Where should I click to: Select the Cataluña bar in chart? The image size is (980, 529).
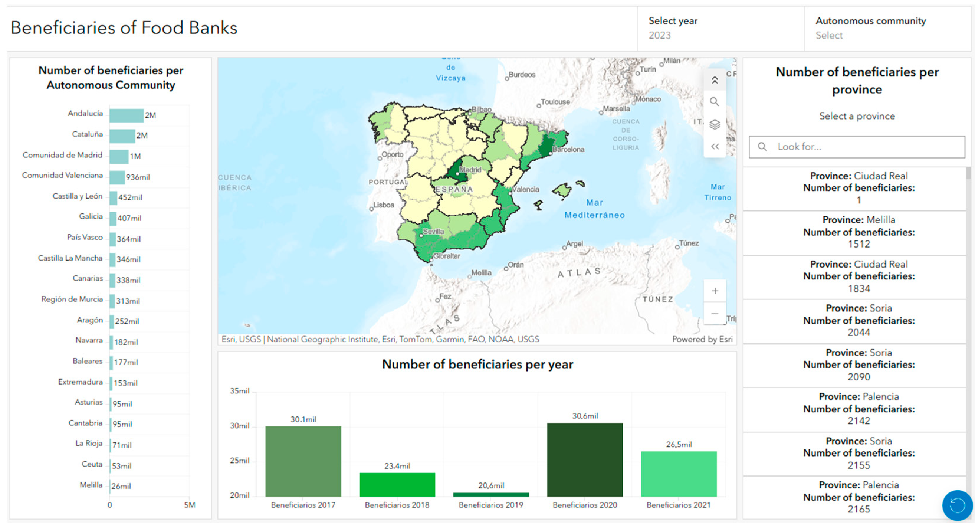[x=122, y=136]
